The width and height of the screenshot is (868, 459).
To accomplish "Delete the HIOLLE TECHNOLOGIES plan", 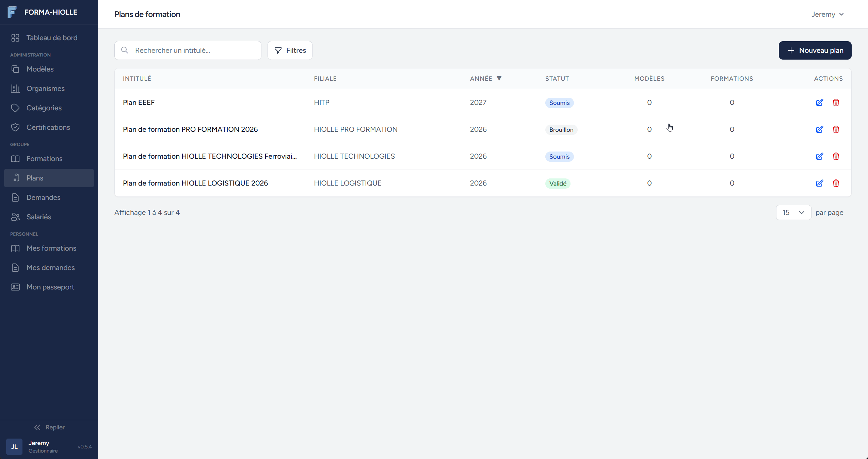I will (x=836, y=156).
